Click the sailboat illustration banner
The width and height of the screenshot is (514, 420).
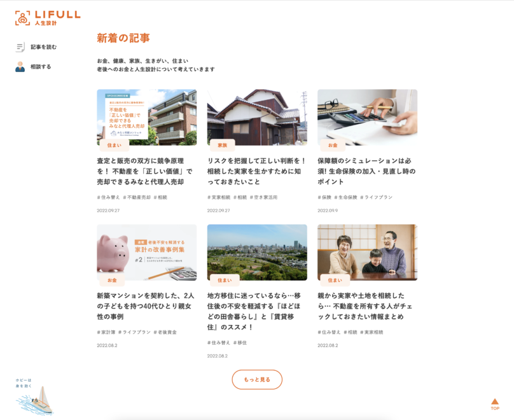coord(34,396)
